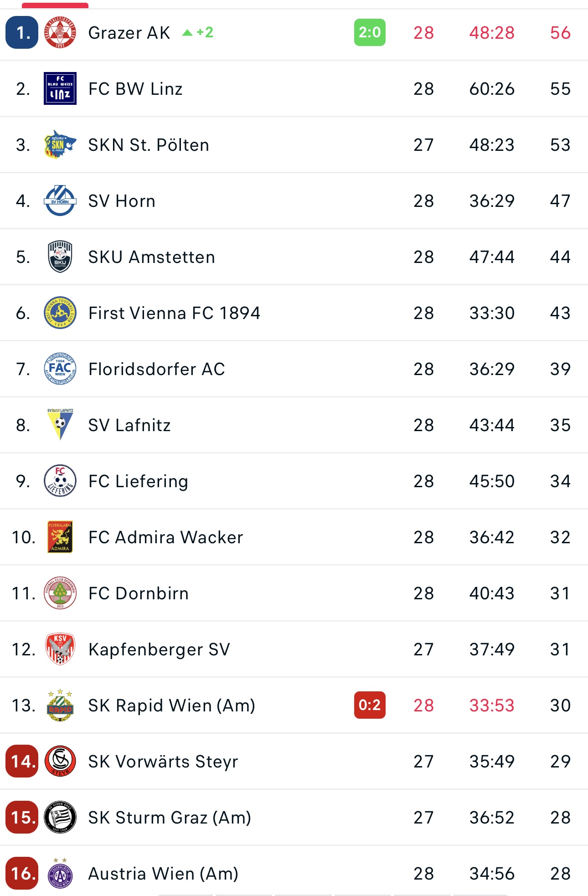The width and height of the screenshot is (588, 896).
Task: Open the FC Admira Wacker crest
Action: (60, 537)
